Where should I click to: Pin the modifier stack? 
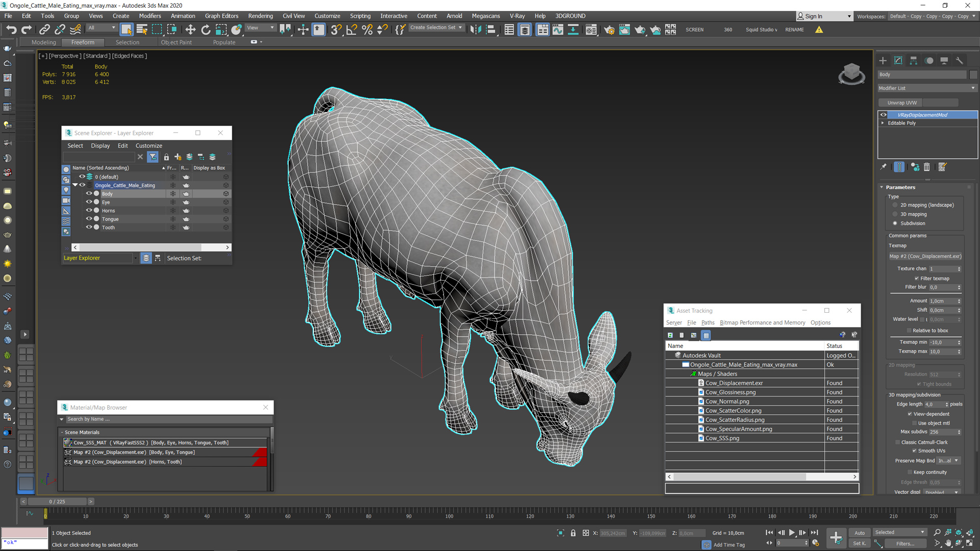(884, 167)
